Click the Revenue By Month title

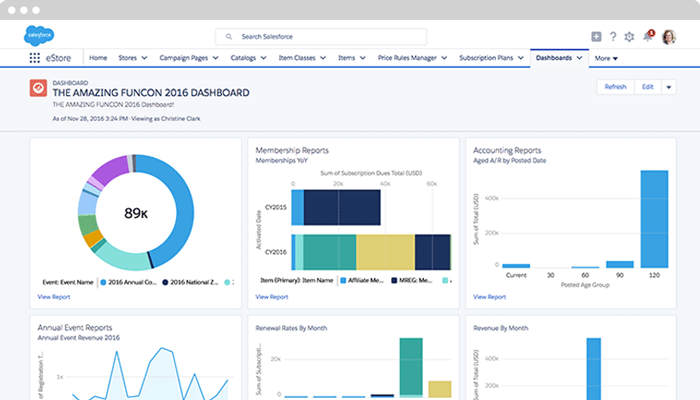pyautogui.click(x=500, y=328)
